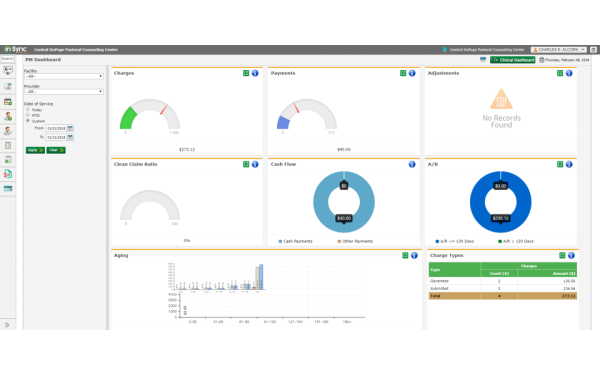Open the notebook document icon in sidebar
The height and width of the screenshot is (375, 600).
click(x=8, y=145)
